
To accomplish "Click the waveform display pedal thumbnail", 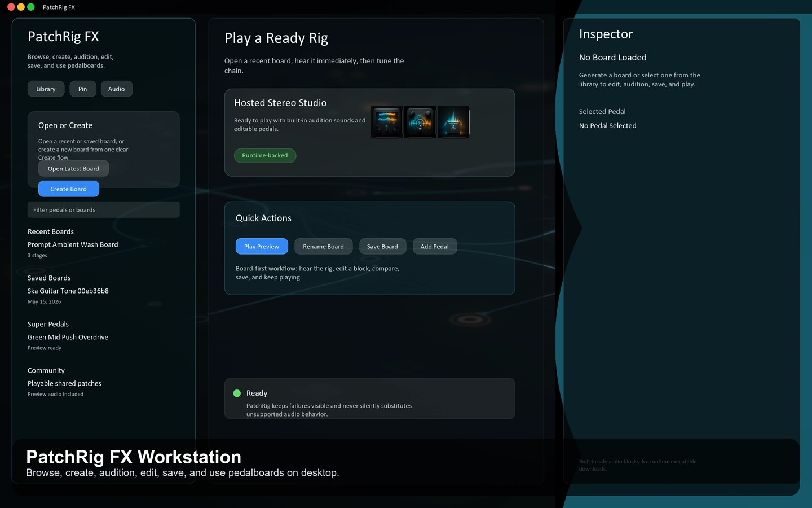I will tap(386, 122).
